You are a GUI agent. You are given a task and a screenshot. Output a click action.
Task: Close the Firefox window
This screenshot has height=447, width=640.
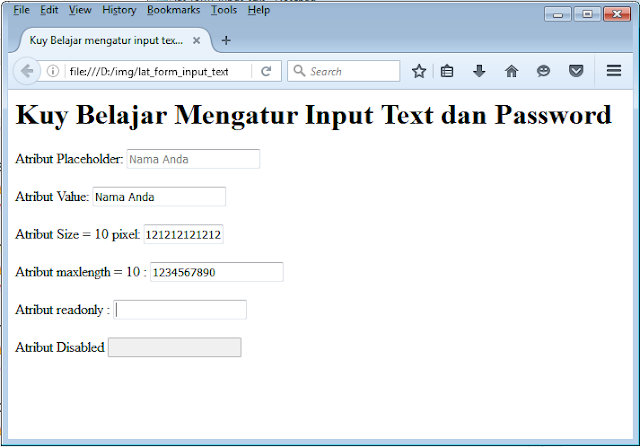[x=617, y=14]
